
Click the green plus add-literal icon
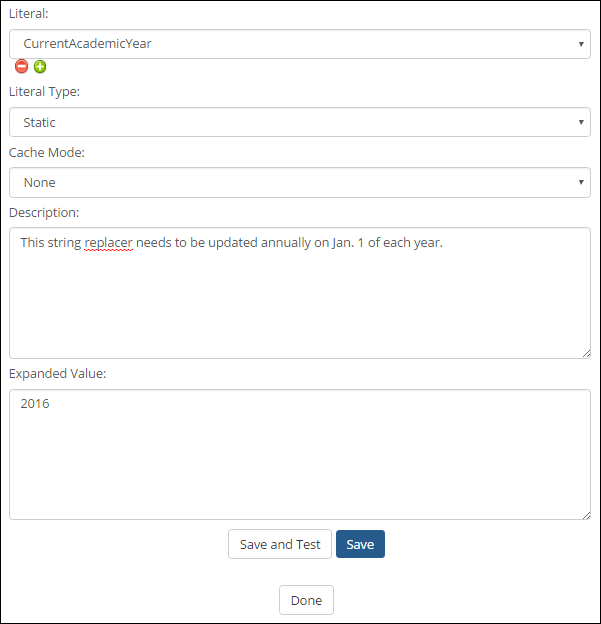(x=40, y=66)
